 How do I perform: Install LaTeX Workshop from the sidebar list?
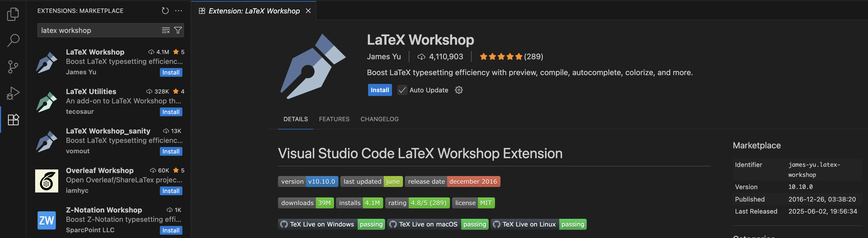[171, 72]
